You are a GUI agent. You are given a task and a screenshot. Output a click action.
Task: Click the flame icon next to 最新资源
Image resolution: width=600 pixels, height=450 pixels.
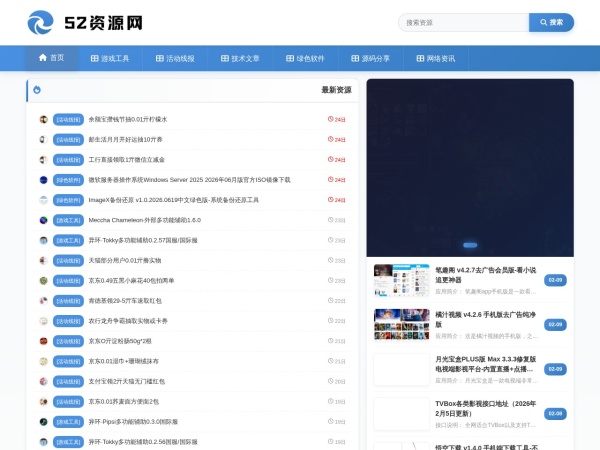tap(37, 90)
